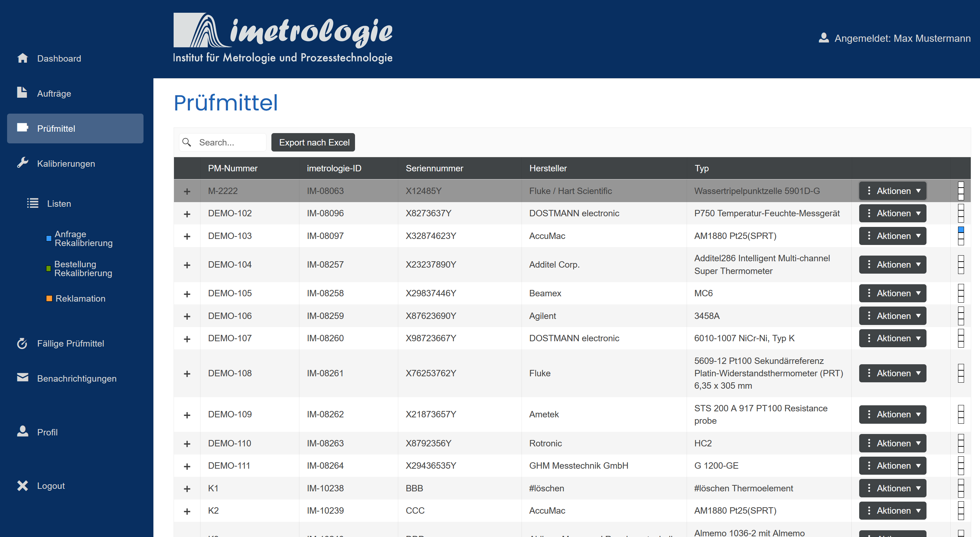Open Aktionen dropdown for DEMO-111
980x537 pixels.
(892, 465)
